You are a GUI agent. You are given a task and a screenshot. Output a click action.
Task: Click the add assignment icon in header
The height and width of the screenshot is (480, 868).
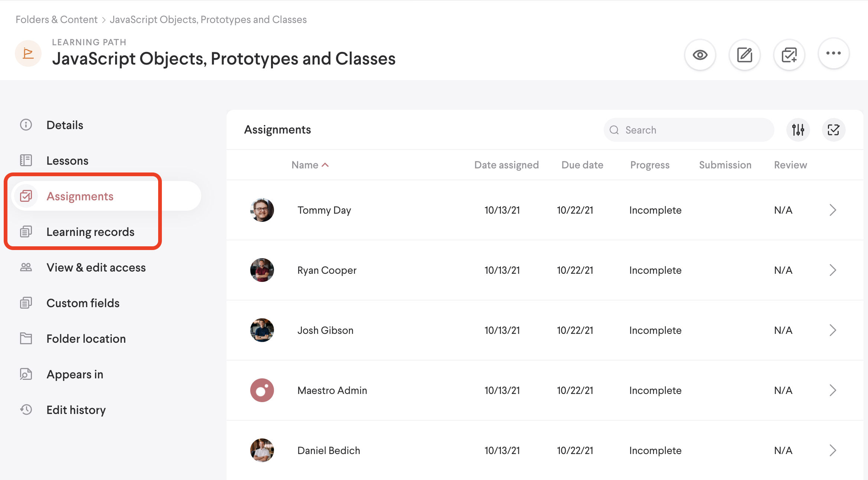tap(789, 55)
